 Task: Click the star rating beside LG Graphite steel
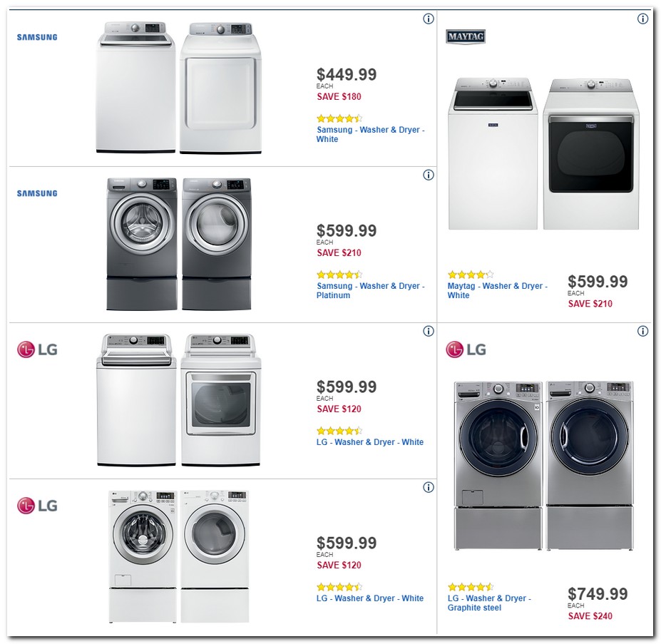pos(471,586)
